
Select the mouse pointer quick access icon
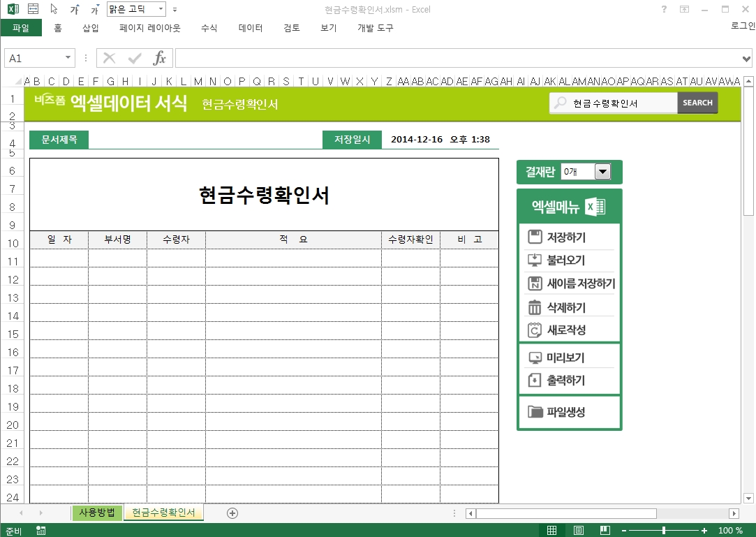click(54, 8)
